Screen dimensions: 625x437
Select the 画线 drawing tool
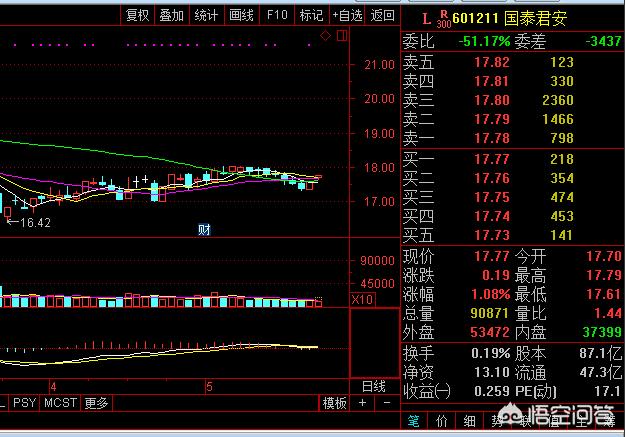point(240,15)
